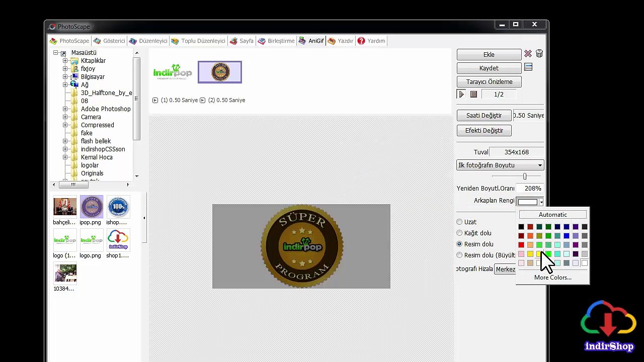Open the Arkaplan Rengi color dropdown arrow
The width and height of the screenshot is (644, 362).
pyautogui.click(x=541, y=202)
